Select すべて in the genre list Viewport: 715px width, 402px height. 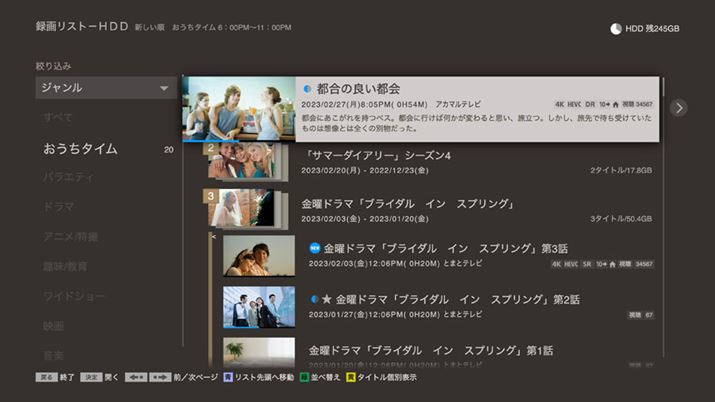pos(58,118)
